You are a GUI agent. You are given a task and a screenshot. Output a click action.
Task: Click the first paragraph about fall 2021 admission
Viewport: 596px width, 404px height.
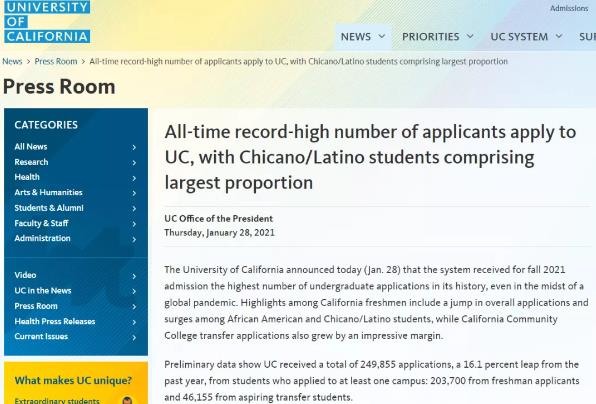[x=376, y=303]
